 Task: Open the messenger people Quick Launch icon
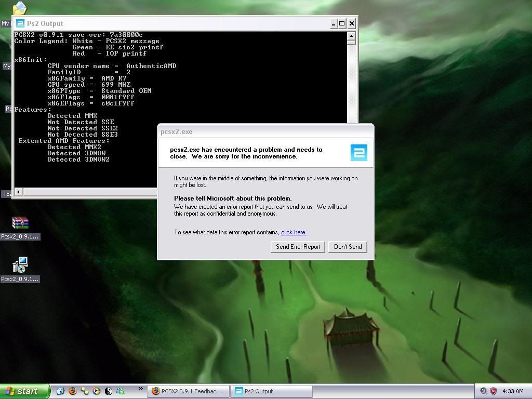coord(120,391)
